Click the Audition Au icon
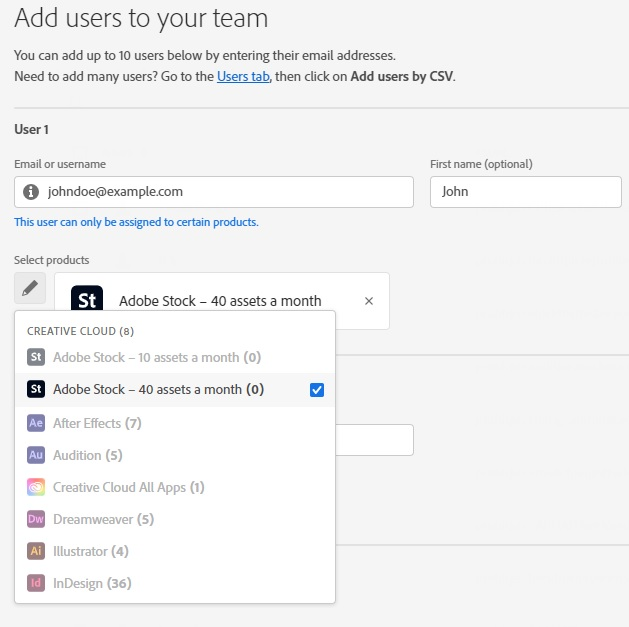Image resolution: width=629 pixels, height=627 pixels. 36,455
